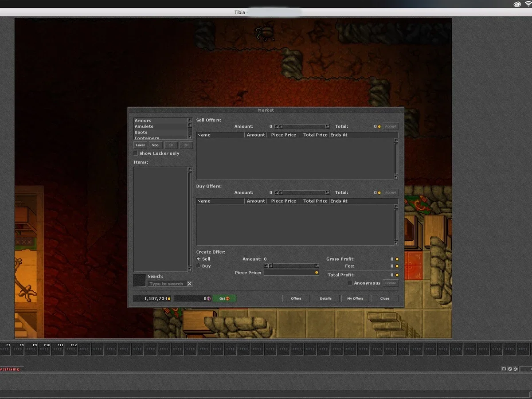
Task: Click the Create Offer amount decrease arrow
Action: (x=266, y=266)
